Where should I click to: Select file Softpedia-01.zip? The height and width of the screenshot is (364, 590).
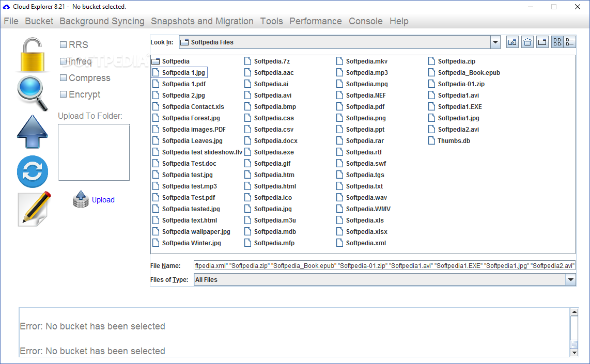click(x=461, y=84)
